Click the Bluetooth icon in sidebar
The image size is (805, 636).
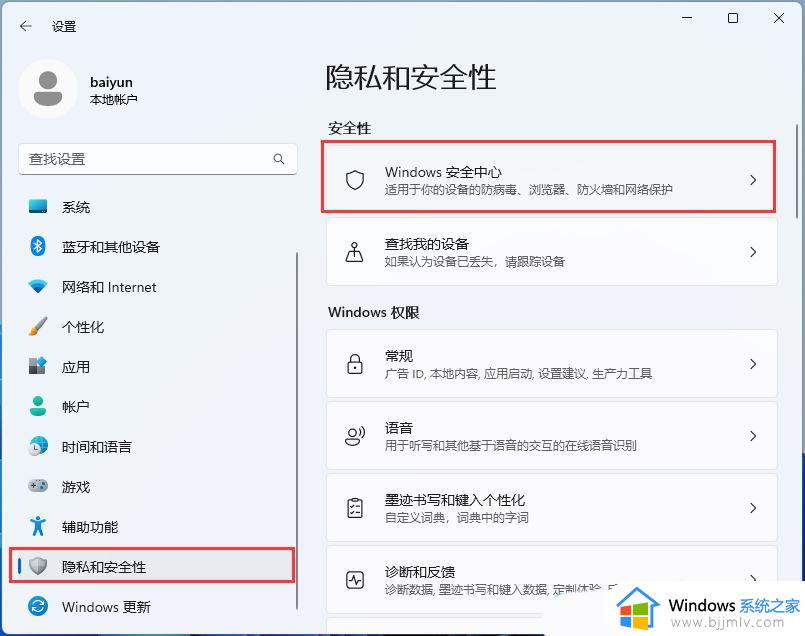pyautogui.click(x=38, y=246)
